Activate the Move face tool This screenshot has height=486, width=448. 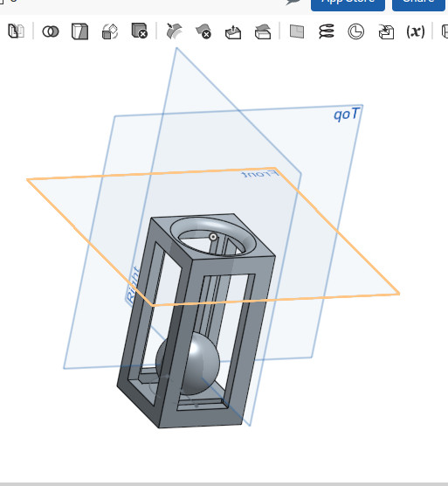click(x=233, y=32)
